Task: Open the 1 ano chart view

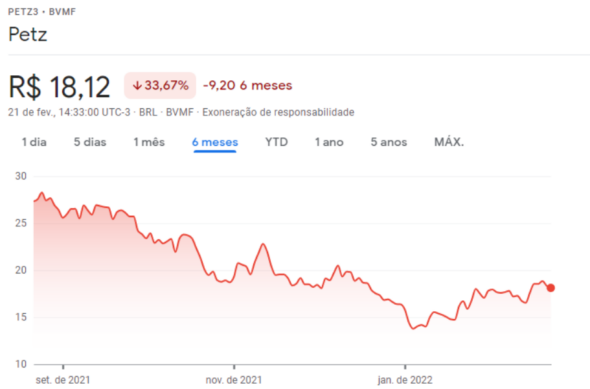Action: point(329,142)
